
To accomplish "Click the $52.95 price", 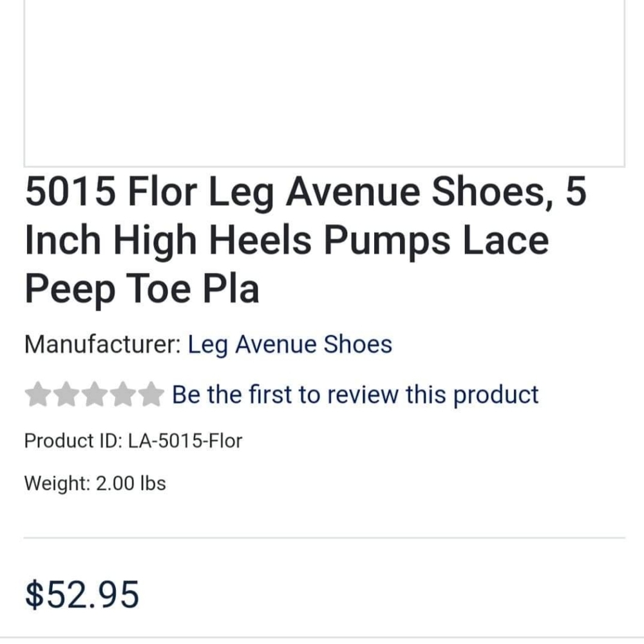I will click(82, 594).
